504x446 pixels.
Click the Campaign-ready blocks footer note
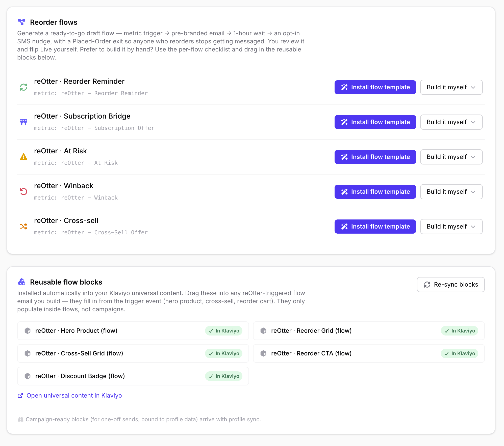143,419
